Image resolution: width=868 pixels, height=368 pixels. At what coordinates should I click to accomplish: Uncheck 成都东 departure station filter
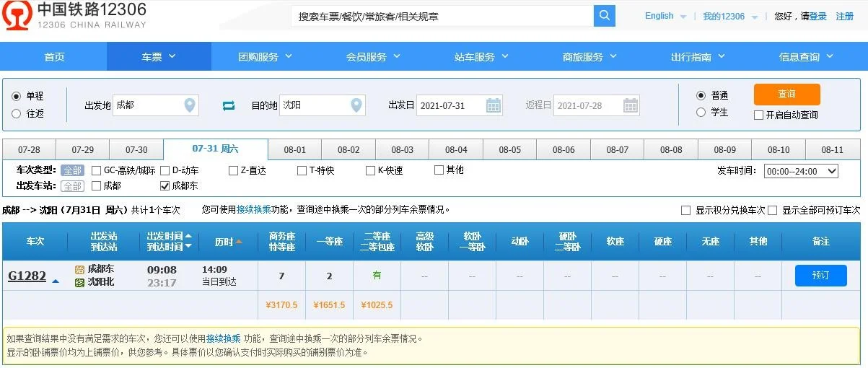point(165,186)
